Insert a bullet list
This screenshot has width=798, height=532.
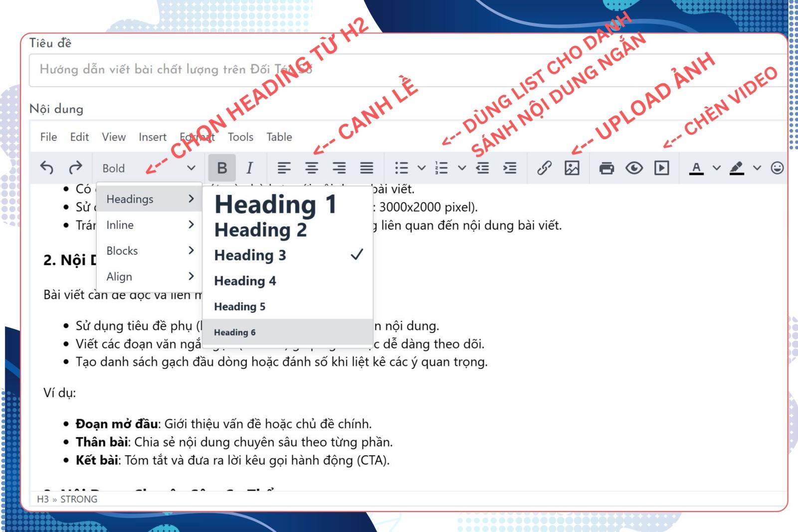401,168
